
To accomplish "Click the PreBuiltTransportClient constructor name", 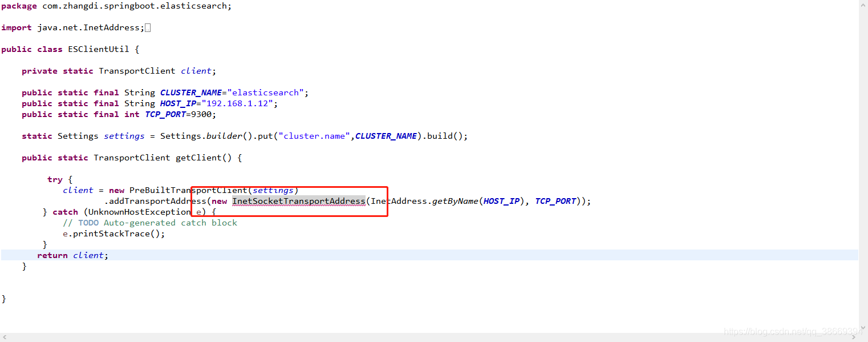I will click(189, 191).
